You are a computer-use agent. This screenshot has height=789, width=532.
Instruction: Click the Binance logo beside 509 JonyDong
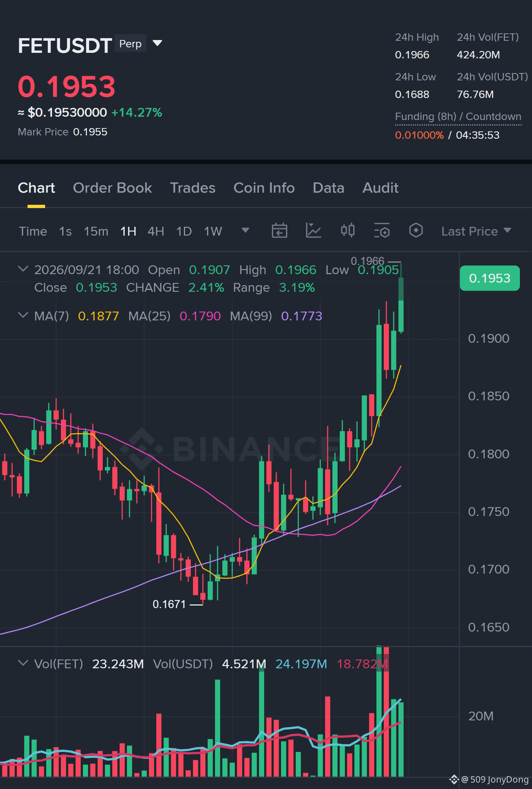454,779
